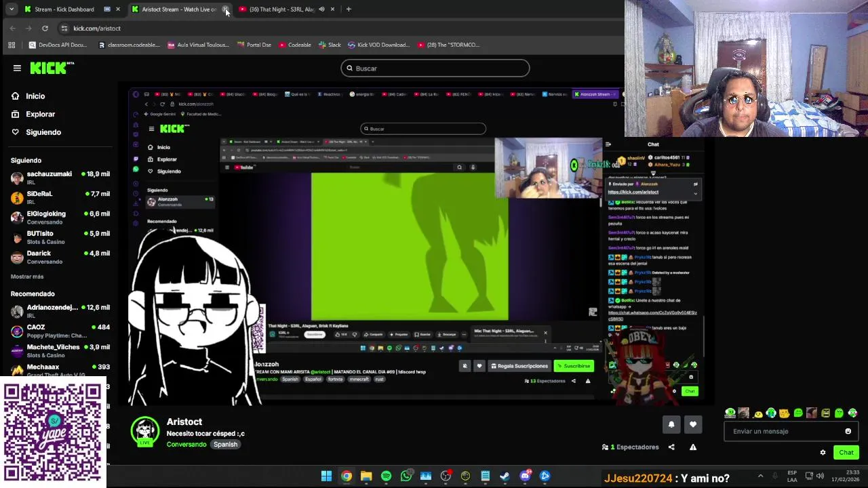This screenshot has height=488, width=868.
Task: Click the Aristoct channel avatar
Action: (x=144, y=432)
